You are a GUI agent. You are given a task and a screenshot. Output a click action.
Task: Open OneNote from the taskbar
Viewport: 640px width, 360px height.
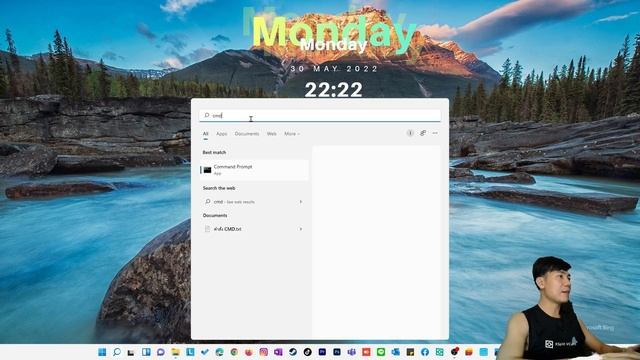(x=278, y=352)
